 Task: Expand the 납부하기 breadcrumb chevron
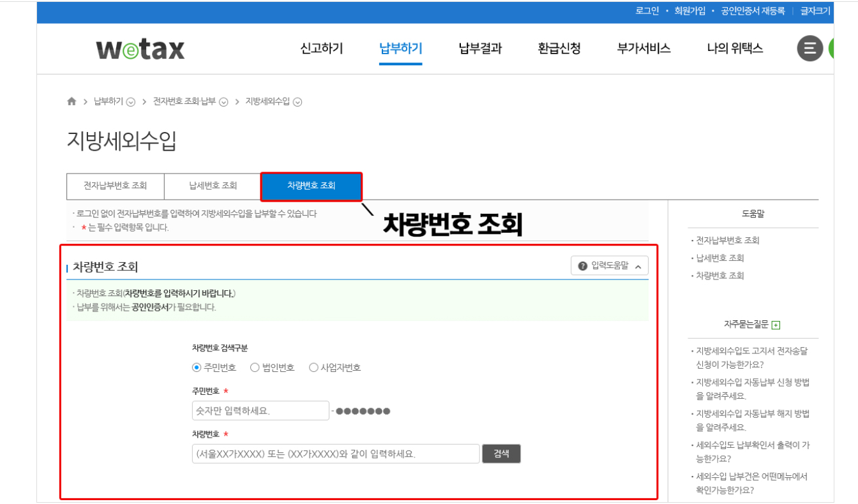tap(131, 102)
